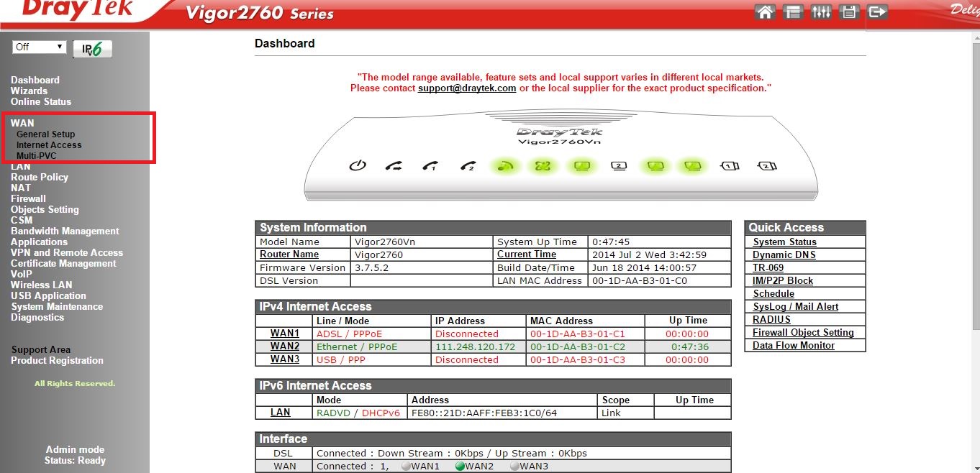Viewport: 980px width, 473px height.
Task: Click the WAN2 link in IPv4 table
Action: click(x=285, y=346)
